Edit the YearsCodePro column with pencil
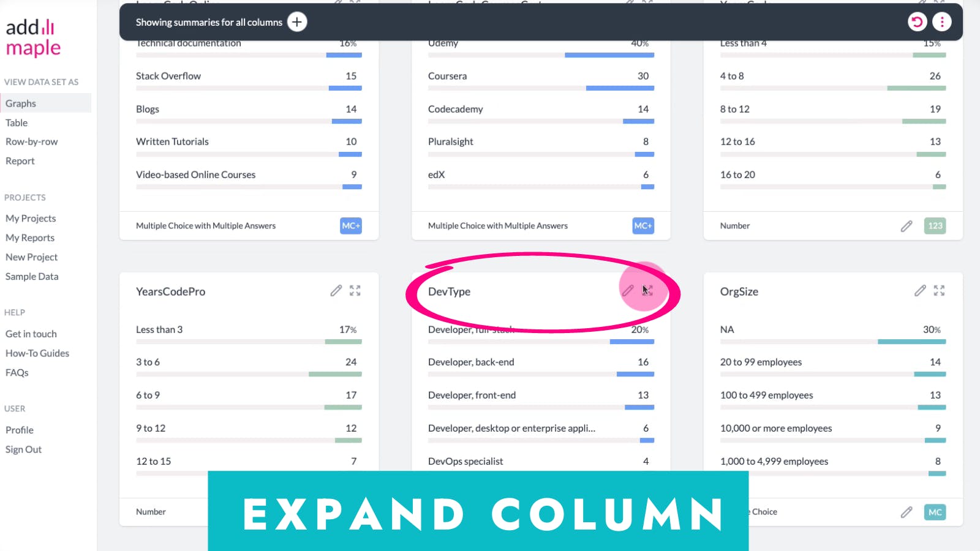Screen dimensions: 980x551 [x=336, y=291]
